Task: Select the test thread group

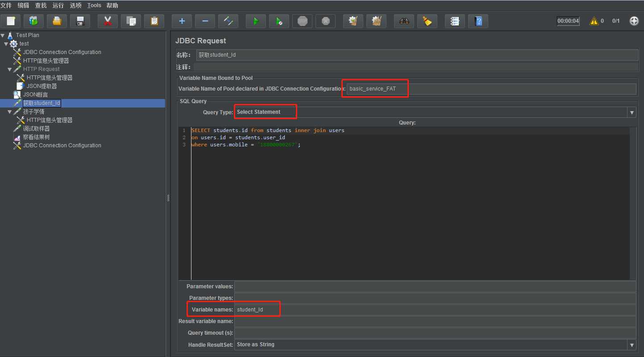Action: (24, 44)
